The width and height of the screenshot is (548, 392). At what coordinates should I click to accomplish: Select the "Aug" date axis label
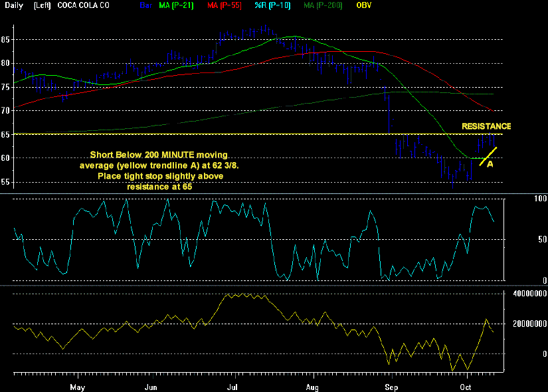pos(312,387)
